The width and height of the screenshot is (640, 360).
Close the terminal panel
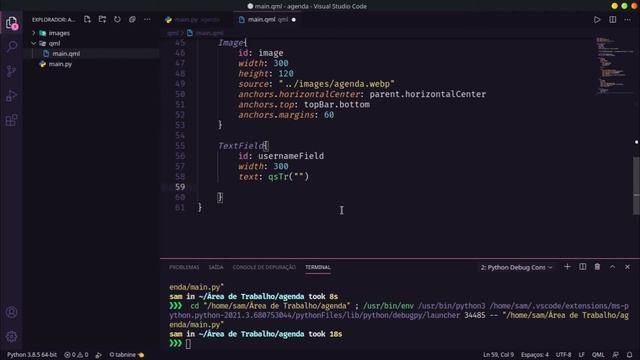627,267
